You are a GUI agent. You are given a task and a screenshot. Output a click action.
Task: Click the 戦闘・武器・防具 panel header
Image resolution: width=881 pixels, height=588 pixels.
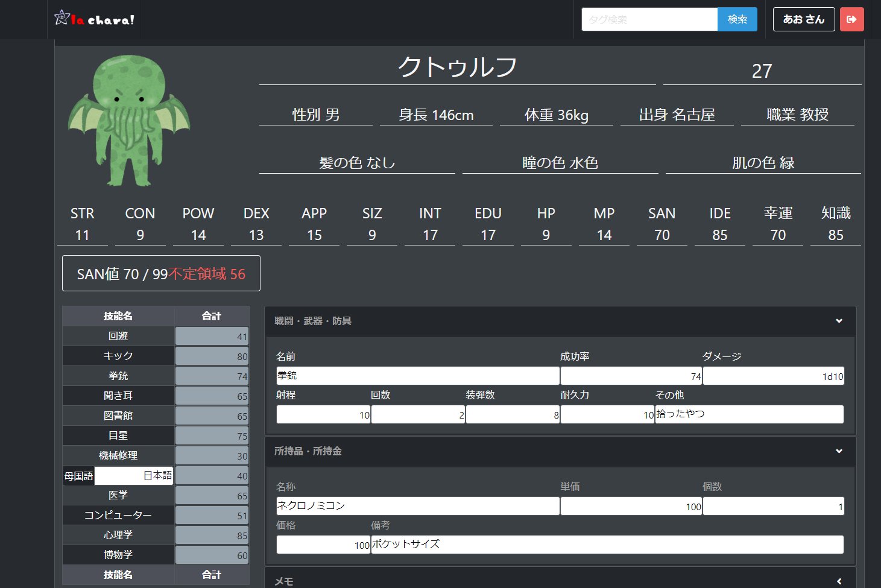click(560, 321)
